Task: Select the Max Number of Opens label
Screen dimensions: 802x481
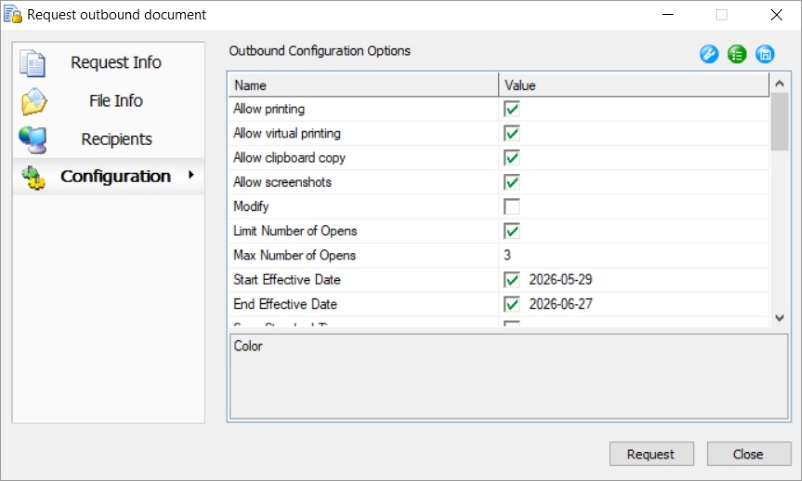Action: click(295, 255)
